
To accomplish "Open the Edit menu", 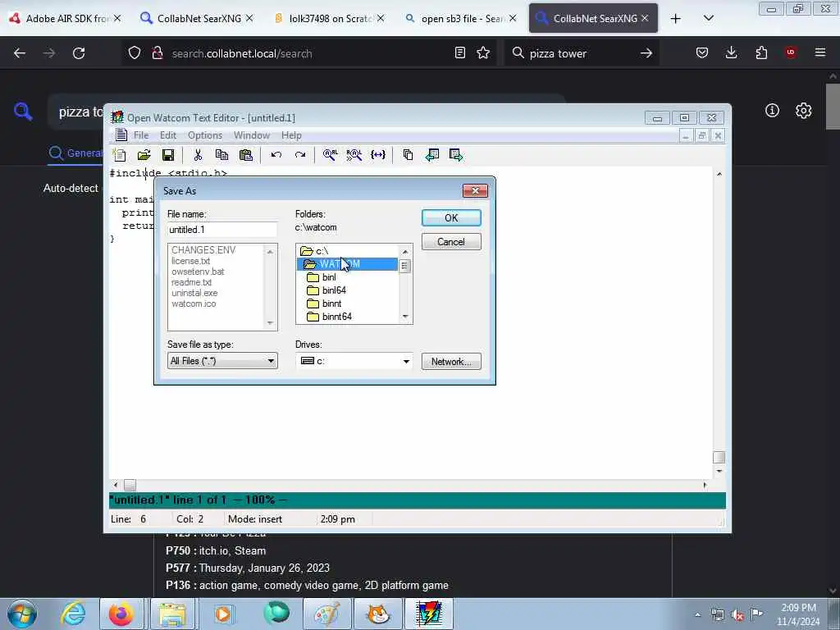I will click(167, 135).
